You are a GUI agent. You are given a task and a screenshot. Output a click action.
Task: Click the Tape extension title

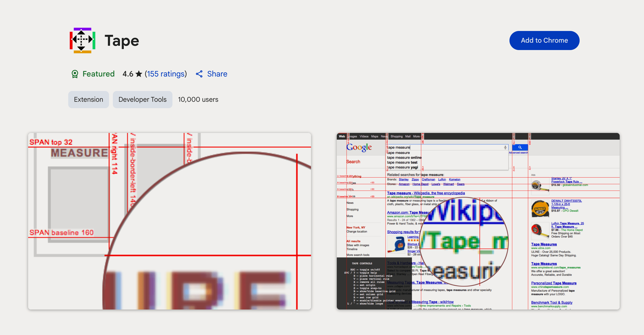tap(122, 41)
